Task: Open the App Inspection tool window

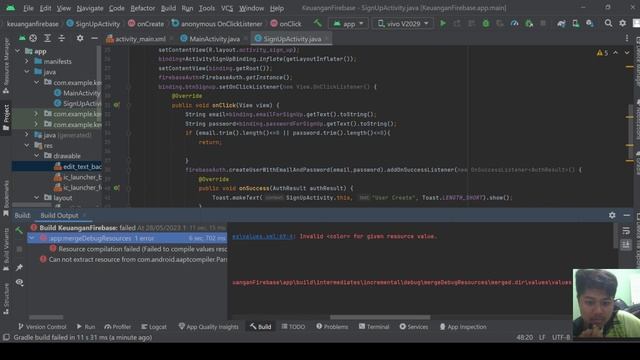Action: click(x=463, y=327)
